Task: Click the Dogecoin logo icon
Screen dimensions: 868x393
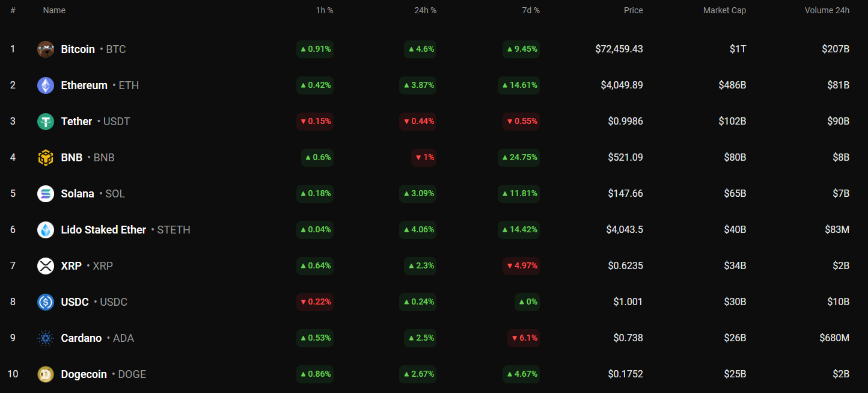Action: pos(46,374)
